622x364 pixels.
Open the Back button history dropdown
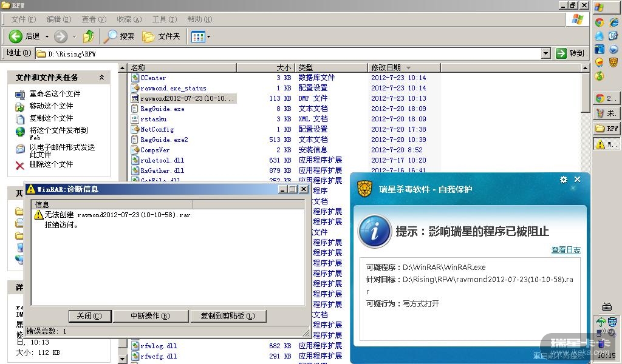(x=46, y=37)
